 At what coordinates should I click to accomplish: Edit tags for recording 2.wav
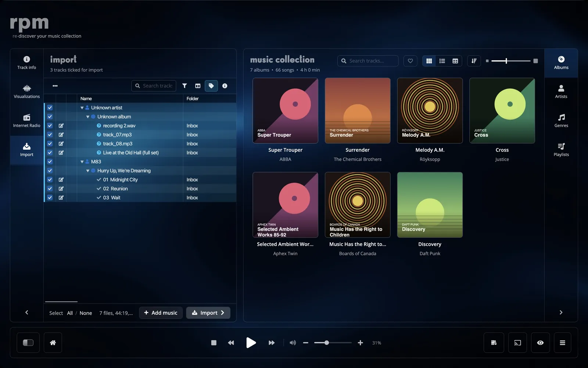61,125
